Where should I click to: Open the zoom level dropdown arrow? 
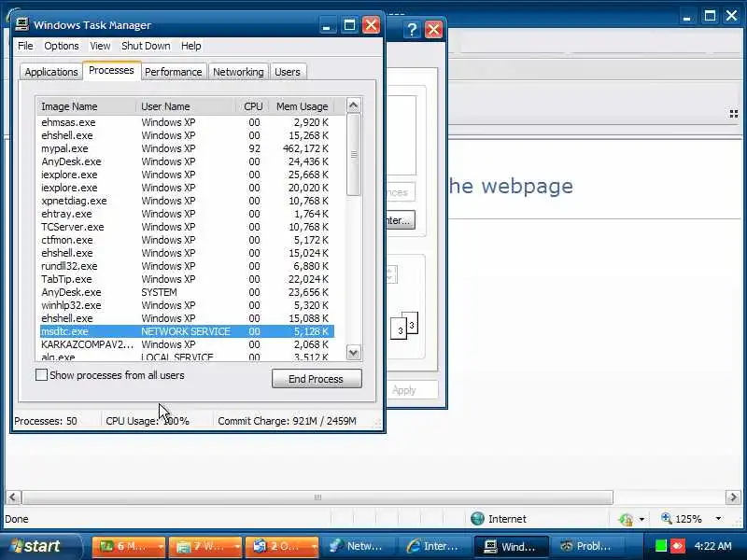click(x=718, y=519)
